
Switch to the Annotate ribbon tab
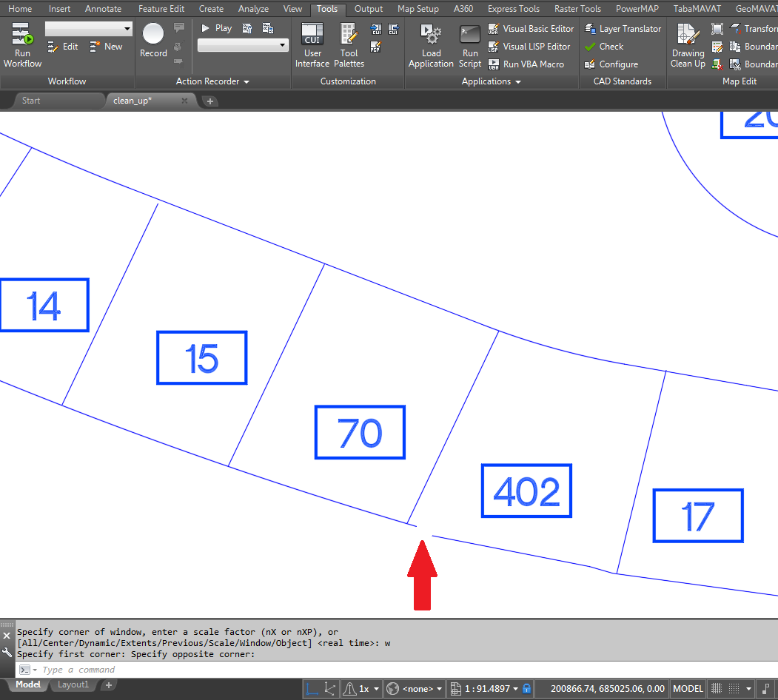click(103, 9)
